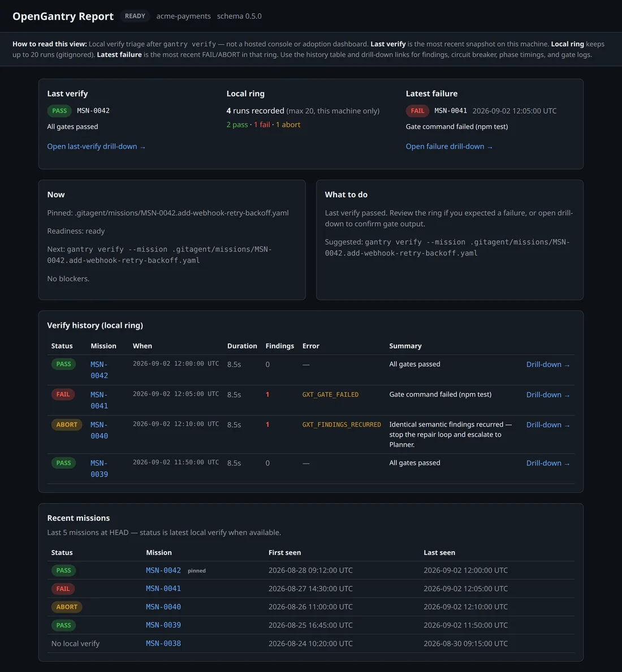Click Pinned mission path in Now panel
The width and height of the screenshot is (622, 672).
click(x=168, y=213)
